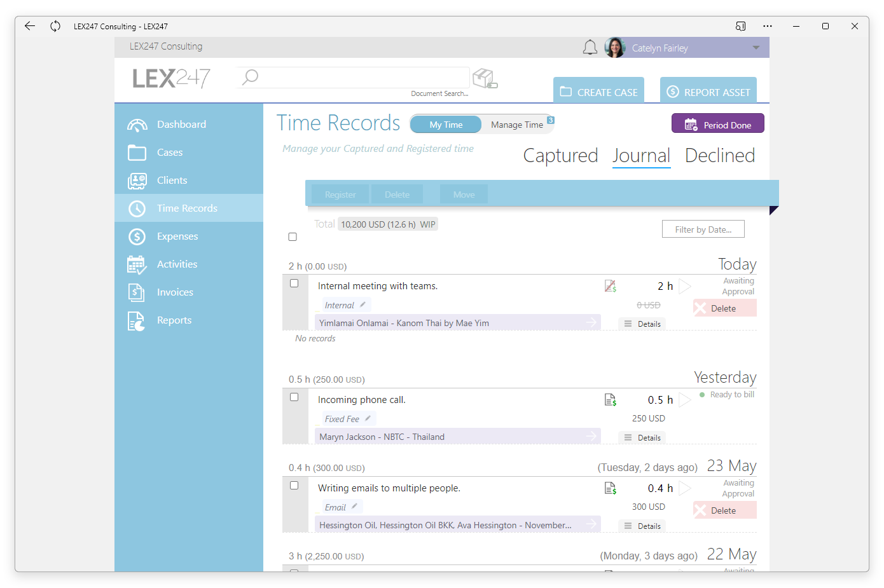Viewport: 884px width, 588px height.
Task: Open Clients in the sidebar
Action: (189, 181)
